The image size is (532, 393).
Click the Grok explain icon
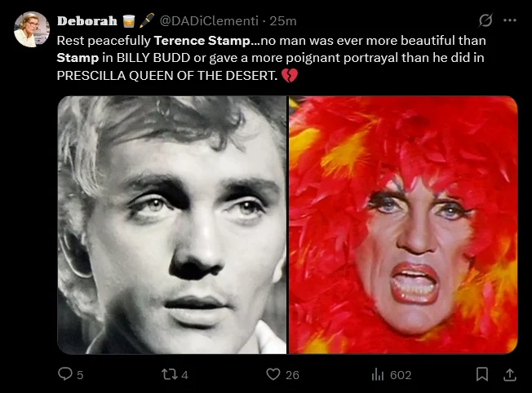tap(486, 20)
